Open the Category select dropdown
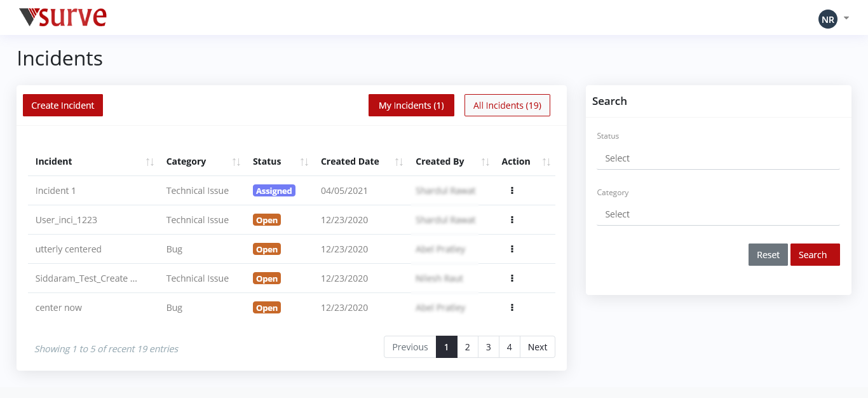Image resolution: width=868 pixels, height=398 pixels. 718,214
